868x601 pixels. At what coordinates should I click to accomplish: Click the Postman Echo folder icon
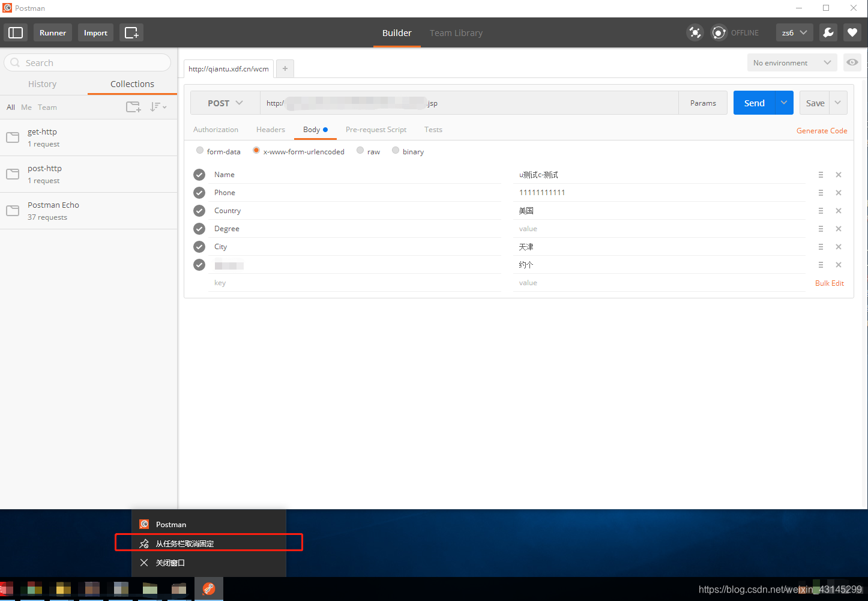coord(13,211)
